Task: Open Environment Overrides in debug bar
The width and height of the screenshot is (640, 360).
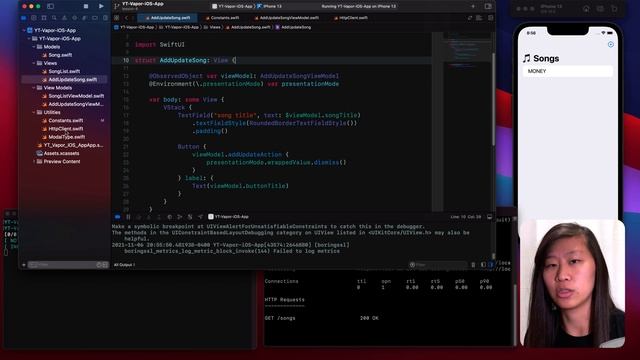Action: point(190,217)
